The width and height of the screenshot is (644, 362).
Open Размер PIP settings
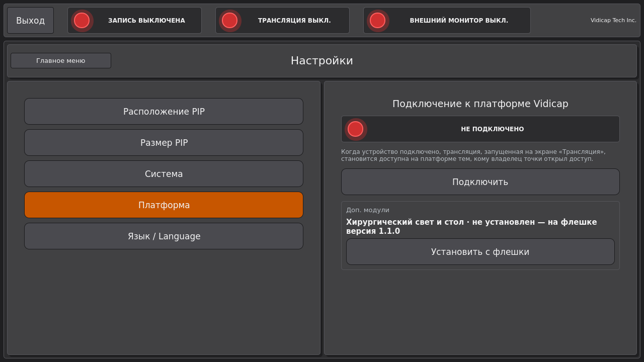tap(164, 143)
